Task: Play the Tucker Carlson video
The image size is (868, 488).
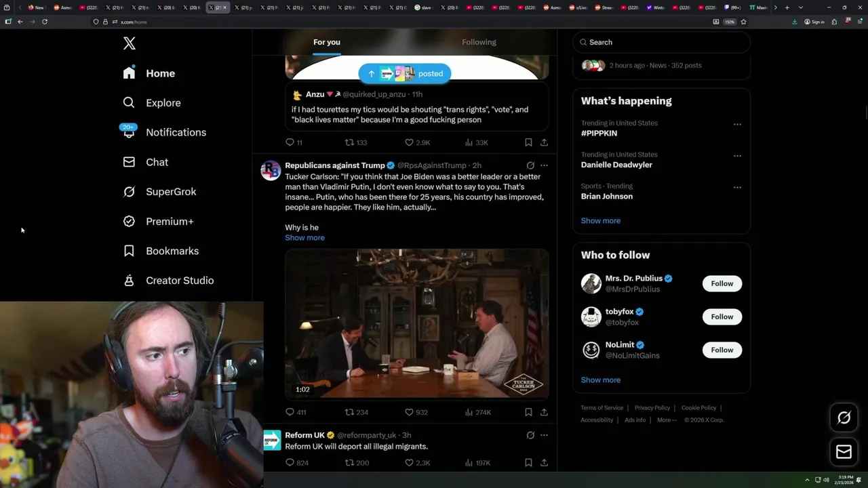Action: [x=417, y=324]
